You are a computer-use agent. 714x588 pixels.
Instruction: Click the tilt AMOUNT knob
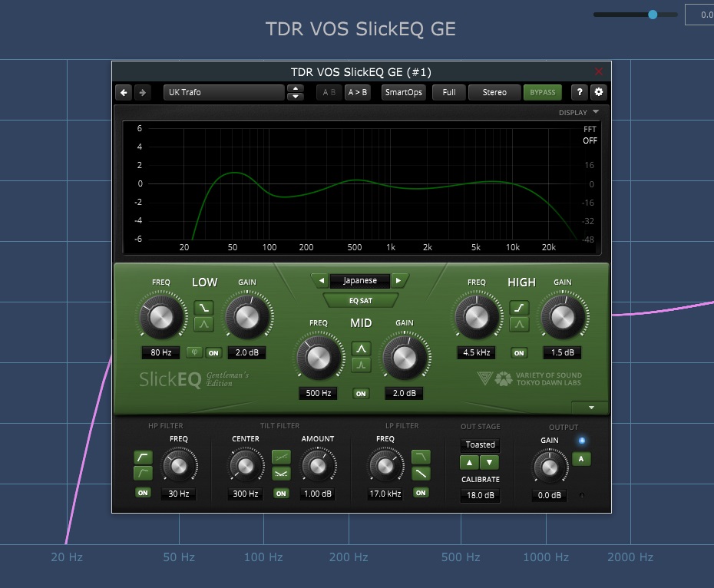tap(317, 466)
